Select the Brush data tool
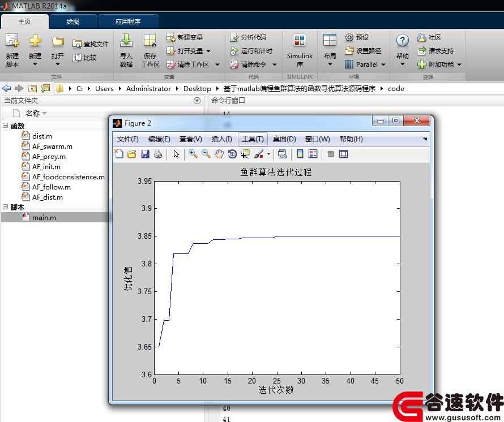This screenshot has height=422, width=504. point(259,154)
